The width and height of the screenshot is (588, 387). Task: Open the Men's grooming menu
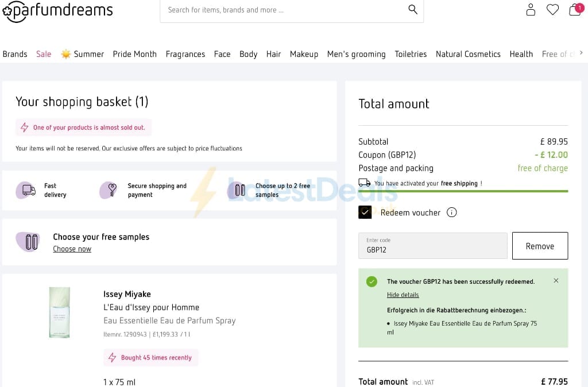[356, 55]
